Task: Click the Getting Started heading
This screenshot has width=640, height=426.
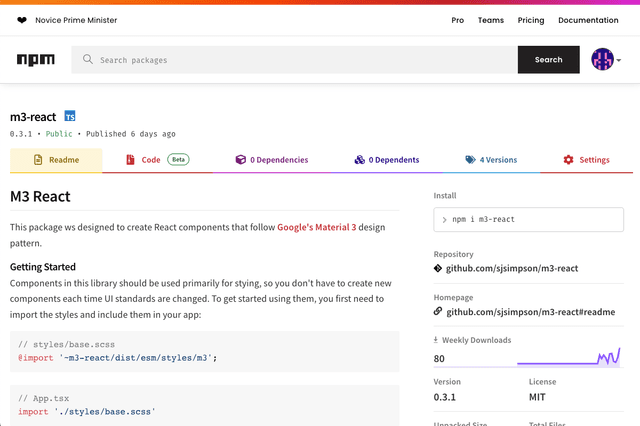Action: pyautogui.click(x=43, y=267)
